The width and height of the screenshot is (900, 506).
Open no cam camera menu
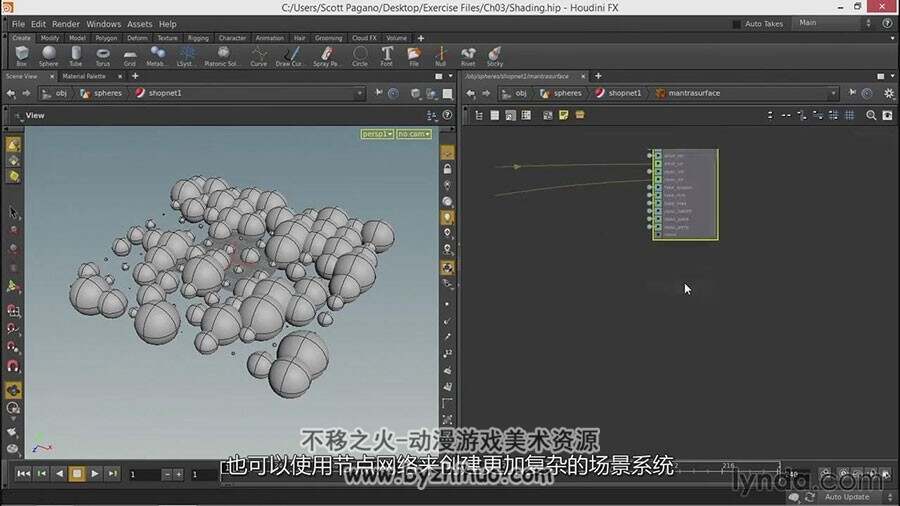point(414,134)
